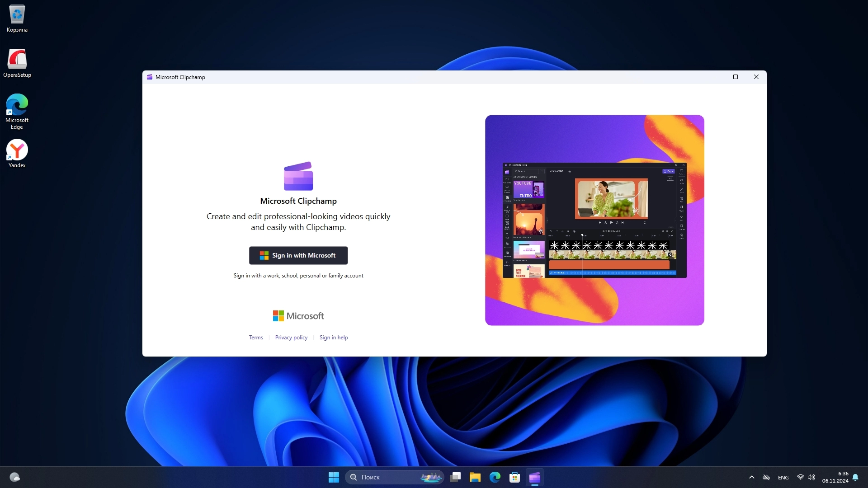Click the Clipchamp taskbar icon

(535, 477)
